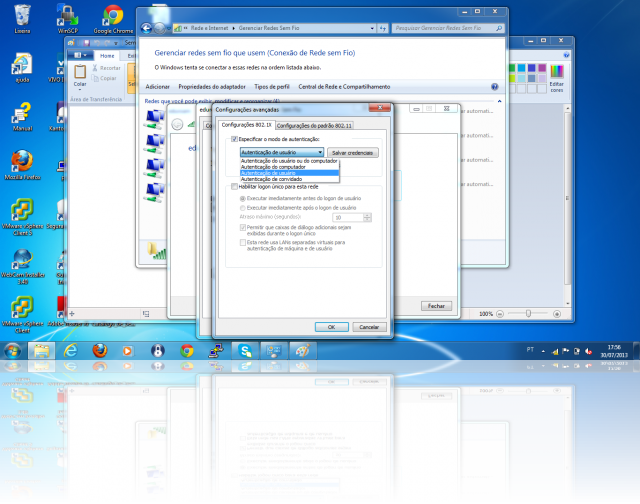
Task: Open Tipos de perfil
Action: click(x=272, y=87)
